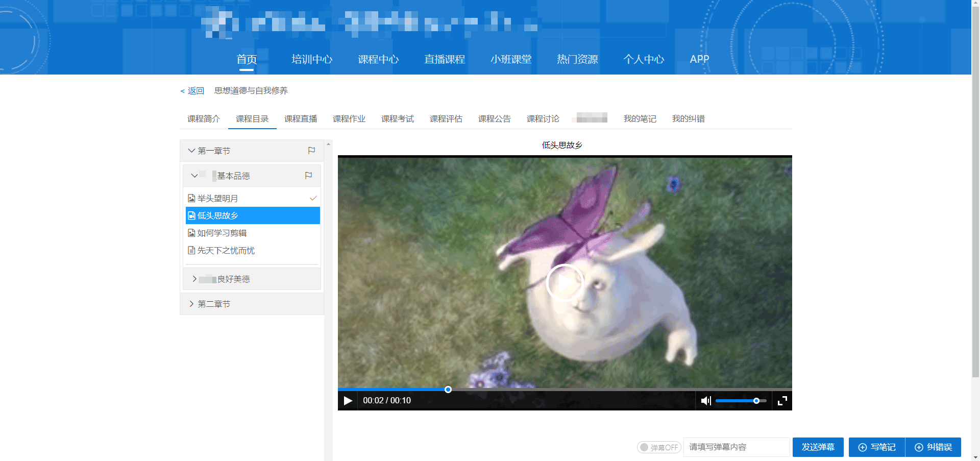Open 个人中心 in the navigation bar
Viewport: 980px width, 461px height.
click(x=644, y=59)
